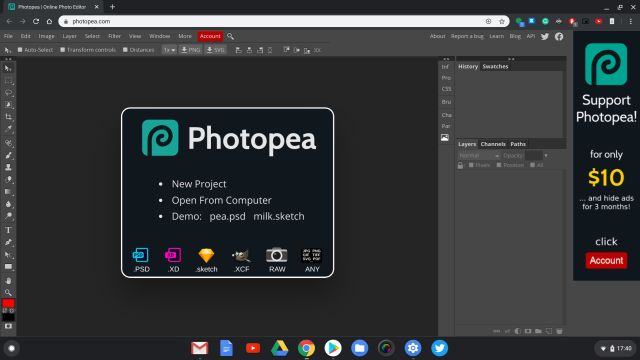
Task: Select the Clone Stamp tool
Action: 8,167
